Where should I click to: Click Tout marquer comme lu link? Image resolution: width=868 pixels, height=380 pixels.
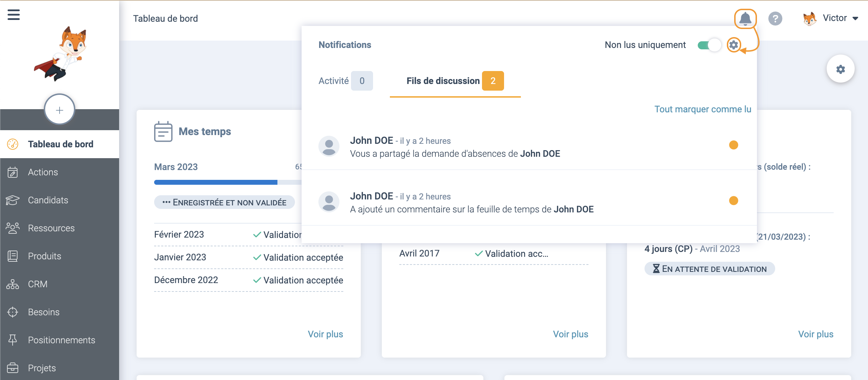pos(703,109)
